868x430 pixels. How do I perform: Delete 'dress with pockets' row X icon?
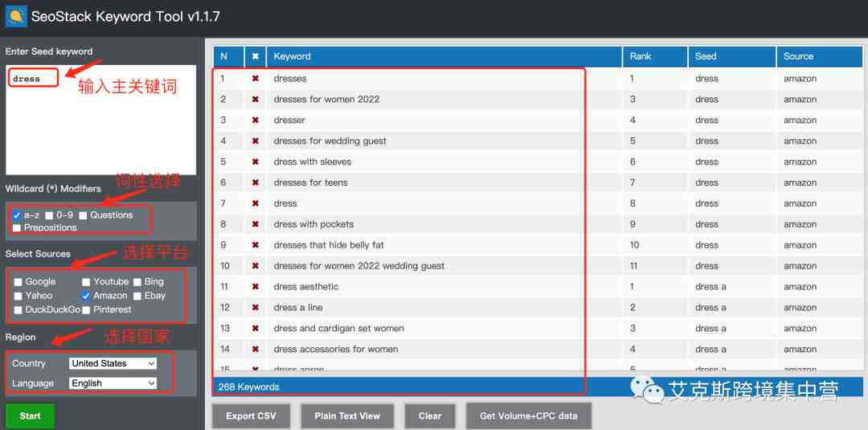coord(256,224)
